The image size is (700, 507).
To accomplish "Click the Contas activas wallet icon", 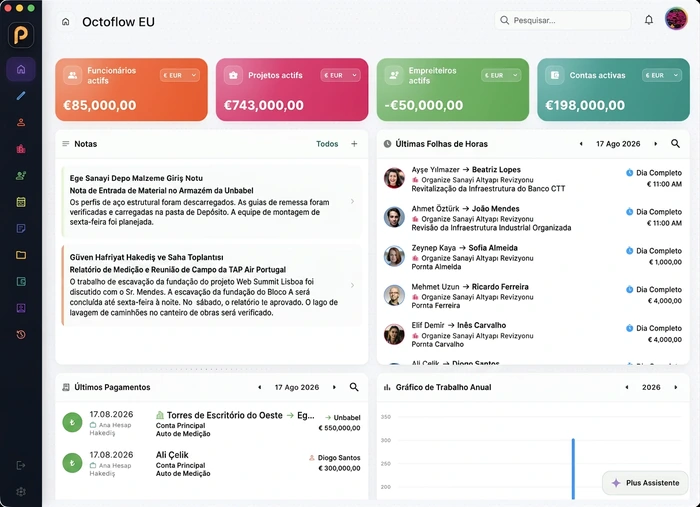I will click(554, 75).
